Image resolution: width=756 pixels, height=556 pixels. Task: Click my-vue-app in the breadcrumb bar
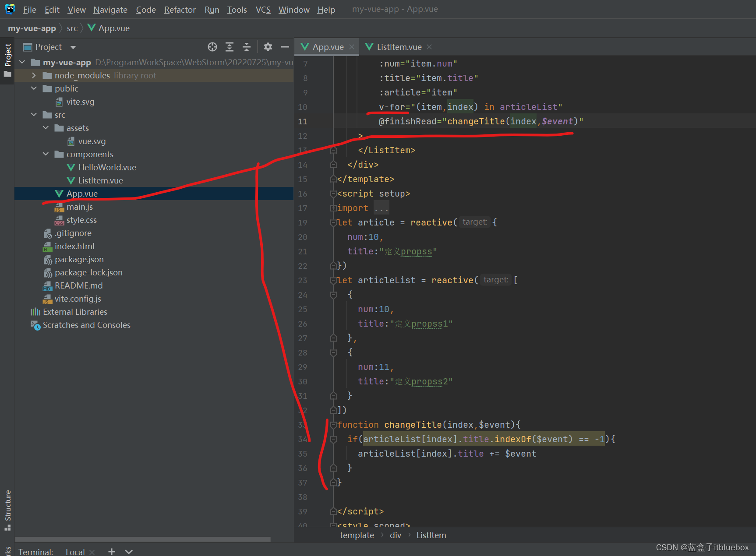tap(32, 28)
